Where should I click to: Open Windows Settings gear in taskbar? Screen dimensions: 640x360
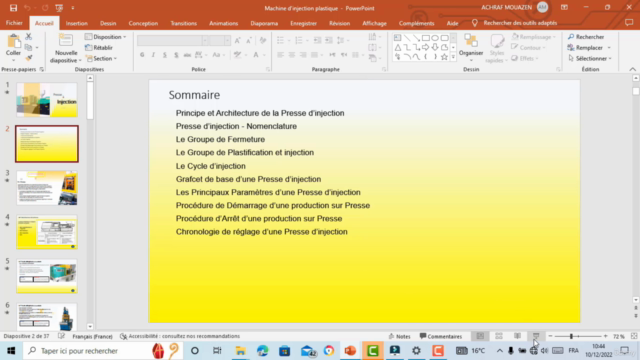click(x=416, y=351)
